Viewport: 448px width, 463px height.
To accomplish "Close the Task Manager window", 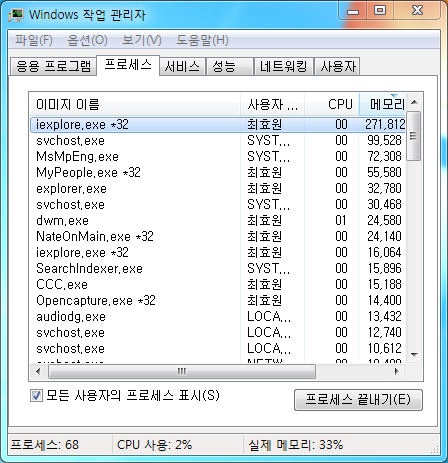I will [x=417, y=11].
